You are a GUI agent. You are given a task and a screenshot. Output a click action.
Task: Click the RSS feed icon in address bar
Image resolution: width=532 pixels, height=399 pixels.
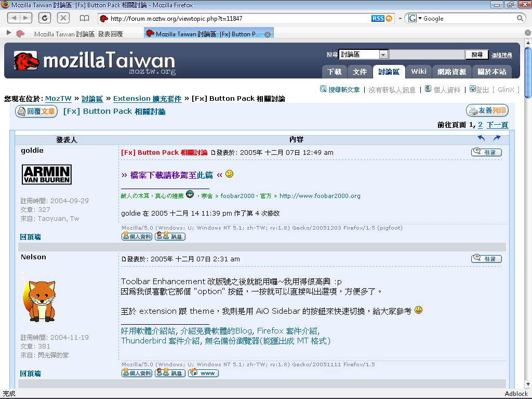click(382, 18)
